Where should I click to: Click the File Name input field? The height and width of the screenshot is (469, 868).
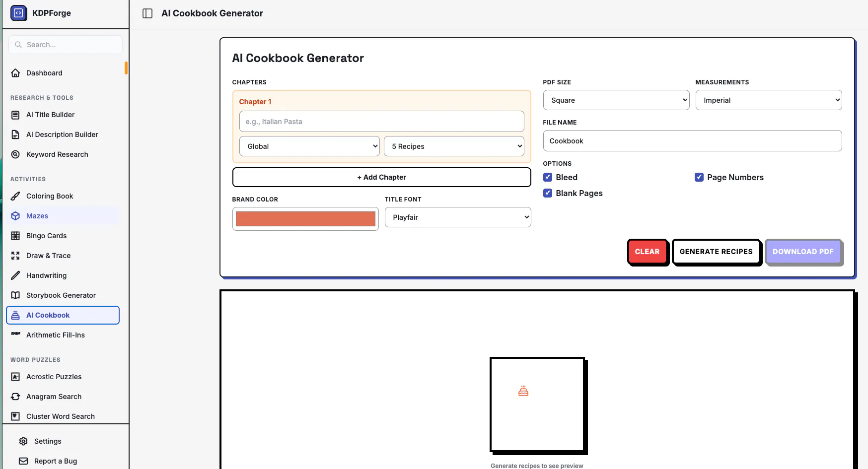point(692,141)
